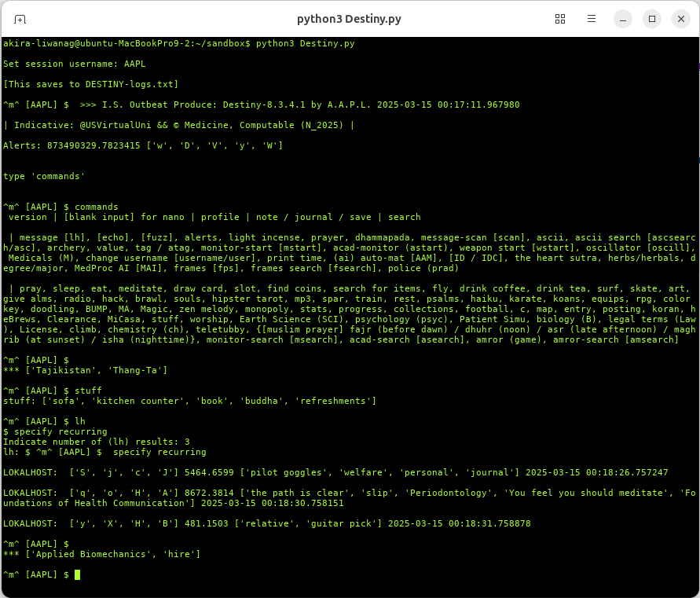Open the tab overview grid icon
The height and width of the screenshot is (598, 700).
(x=560, y=19)
